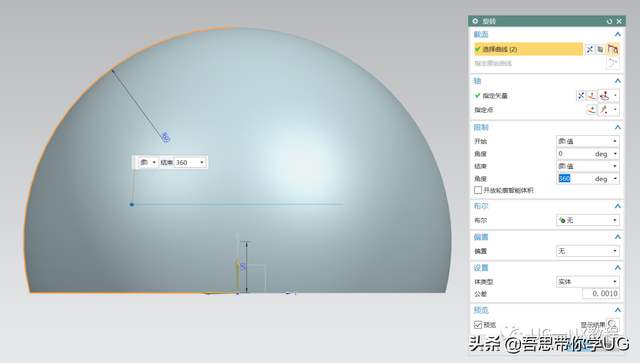Select the blue angle handle dot on the model
The width and height of the screenshot is (640, 363).
(132, 204)
